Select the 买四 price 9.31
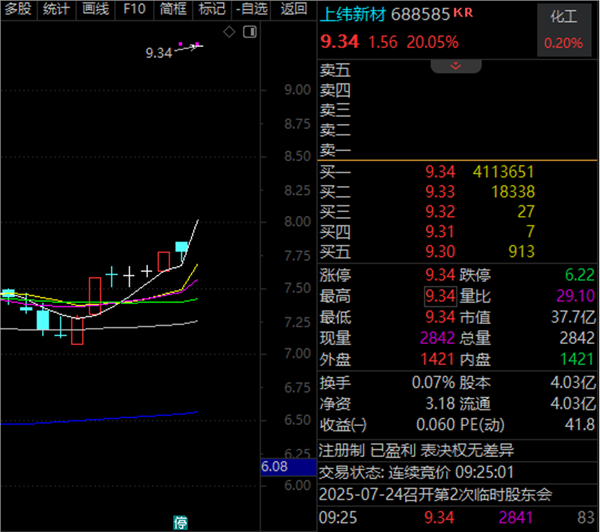The image size is (600, 532). pos(440,232)
